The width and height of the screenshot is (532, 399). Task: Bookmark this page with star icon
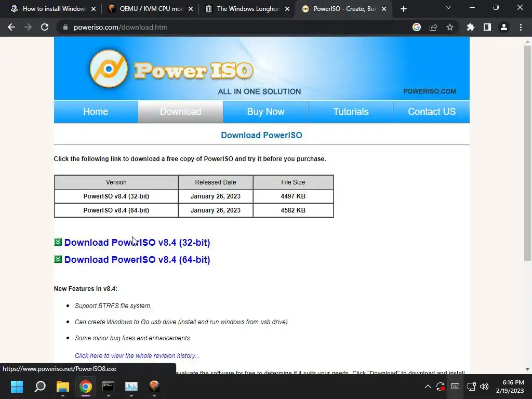(x=450, y=27)
